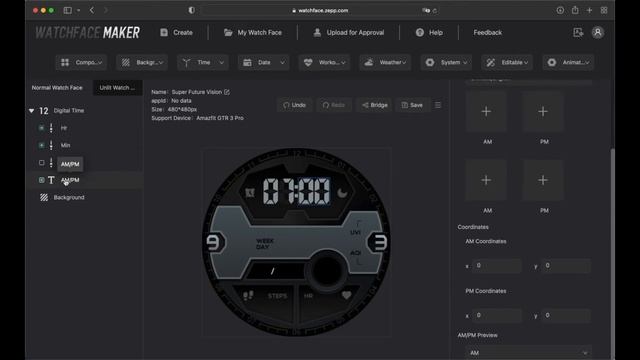Toggle visibility of the image AM/PM layer
The width and height of the screenshot is (640, 360).
click(41, 162)
